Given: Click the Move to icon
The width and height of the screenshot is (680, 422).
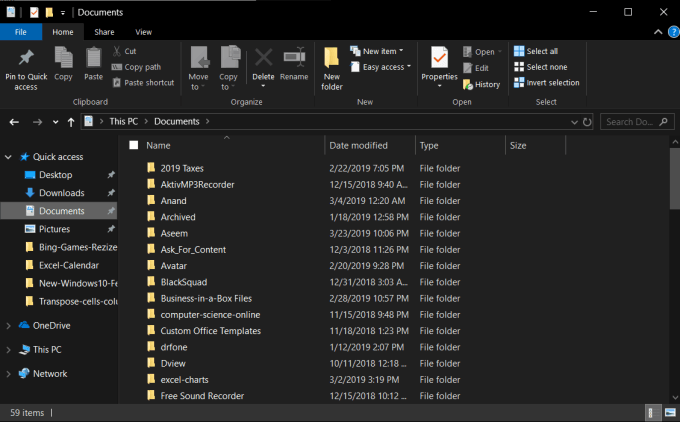Looking at the screenshot, I should 199,57.
